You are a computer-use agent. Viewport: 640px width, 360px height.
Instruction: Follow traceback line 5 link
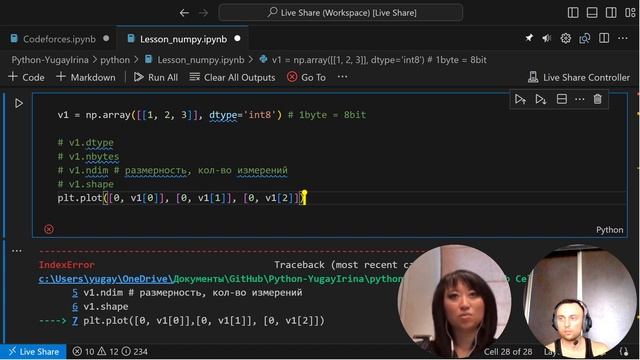[75, 293]
